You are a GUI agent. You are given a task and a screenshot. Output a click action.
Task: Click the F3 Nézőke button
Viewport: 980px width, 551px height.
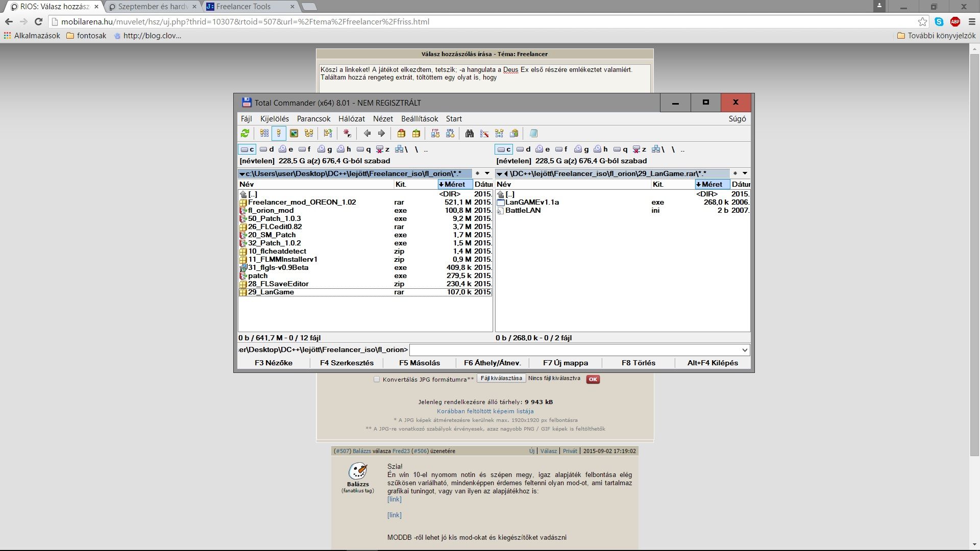tap(274, 363)
